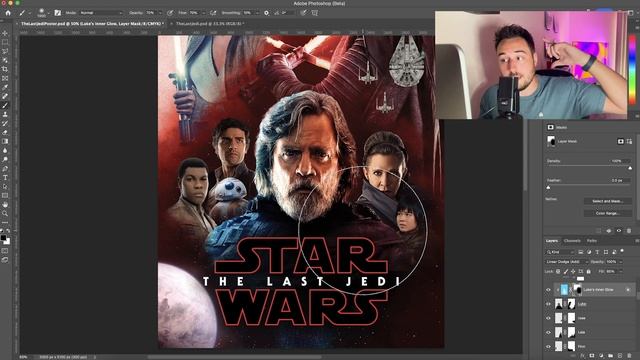640x360 pixels.
Task: Go to the Home screen icon
Action: 7,13
